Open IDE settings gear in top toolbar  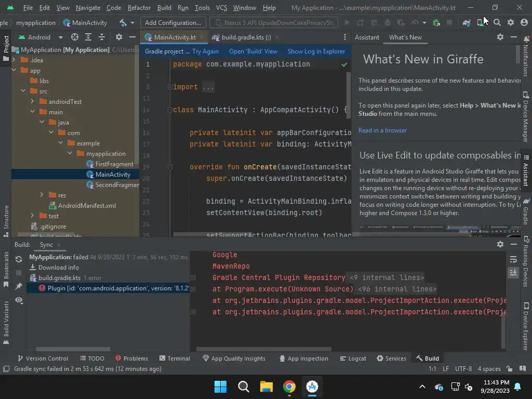(x=510, y=23)
